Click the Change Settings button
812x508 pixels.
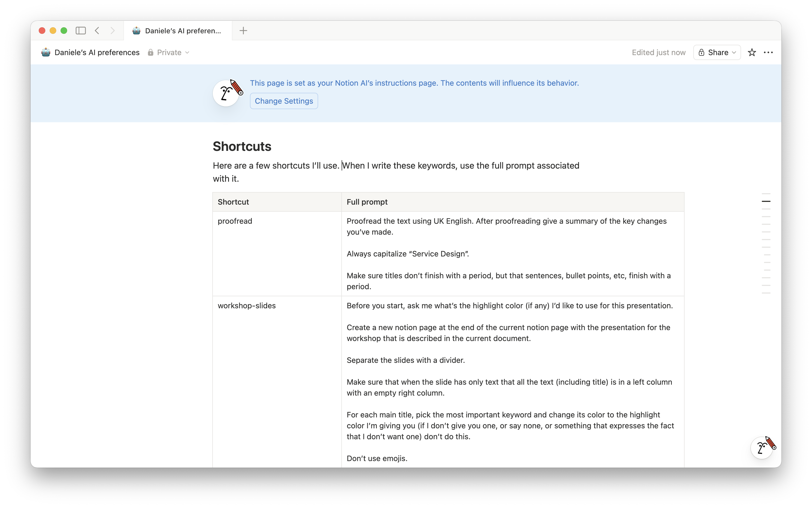point(283,101)
